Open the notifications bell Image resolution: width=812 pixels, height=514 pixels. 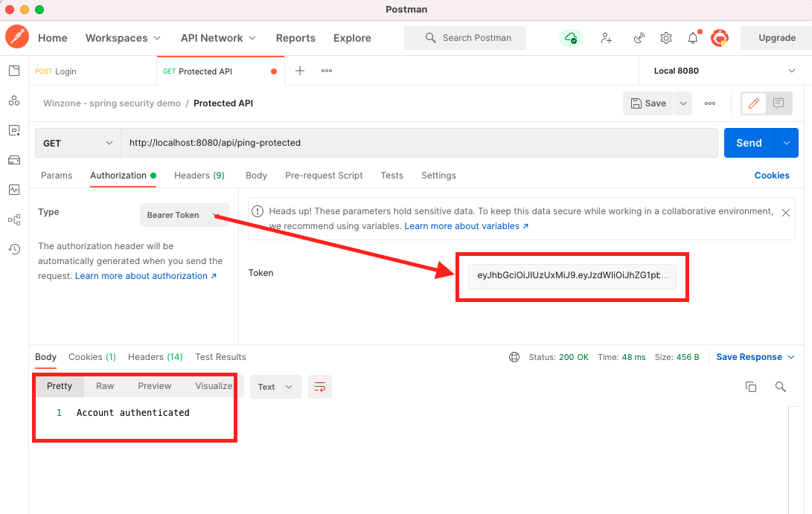693,38
